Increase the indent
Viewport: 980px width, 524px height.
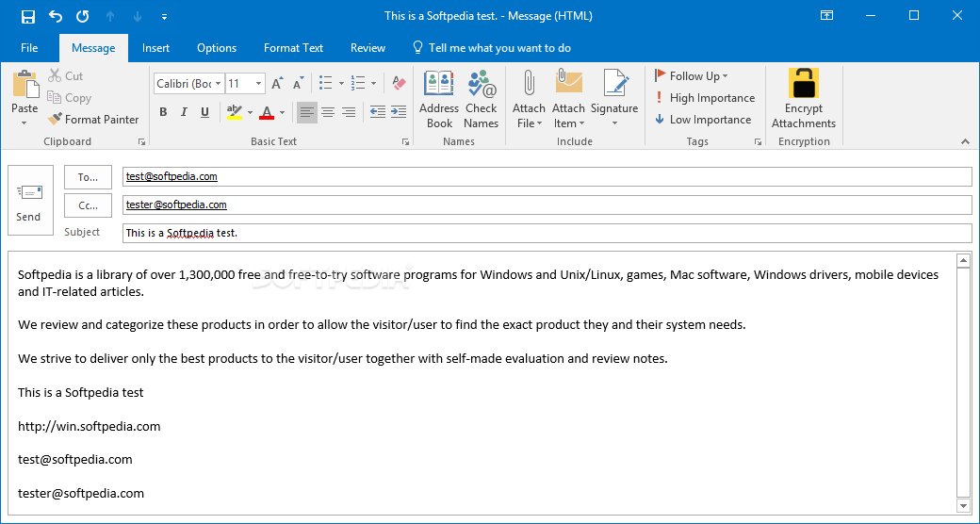399,112
